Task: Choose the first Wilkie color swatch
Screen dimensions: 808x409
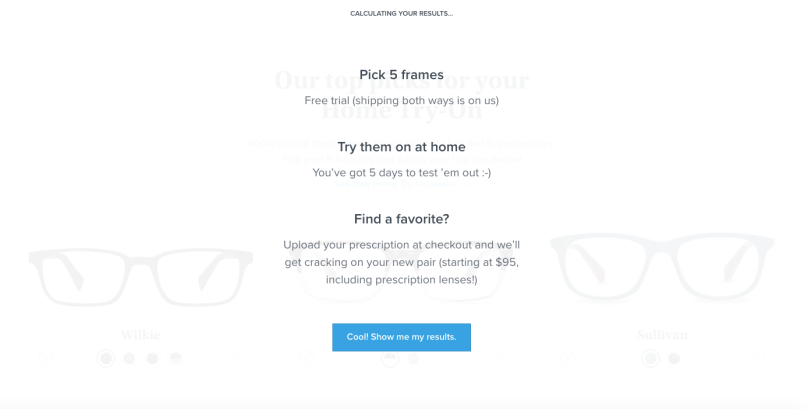Action: pos(106,358)
